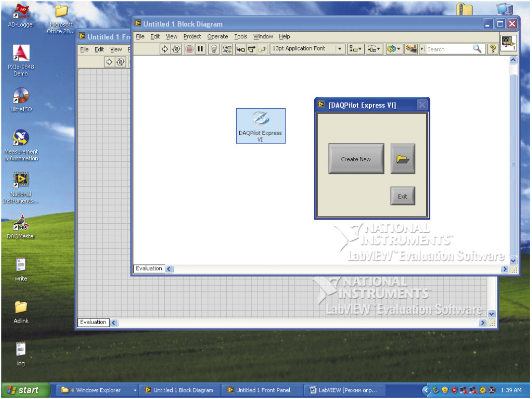Select the DAQMaster desktop icon

tap(21, 227)
